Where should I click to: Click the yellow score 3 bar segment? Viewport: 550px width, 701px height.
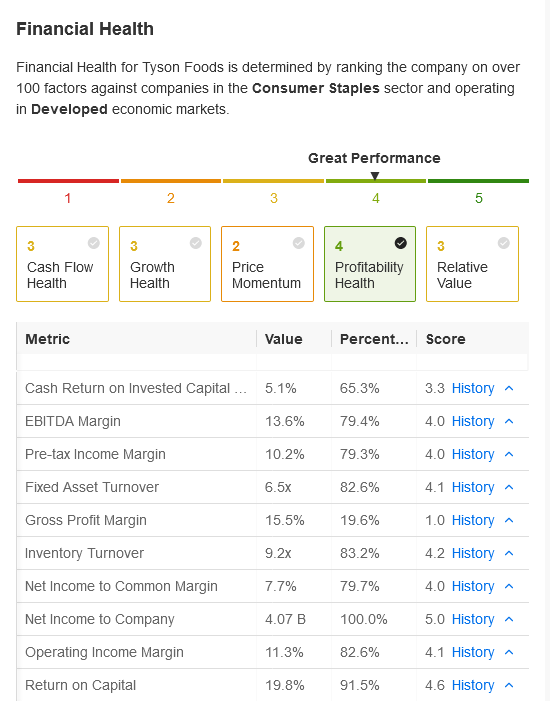[273, 181]
